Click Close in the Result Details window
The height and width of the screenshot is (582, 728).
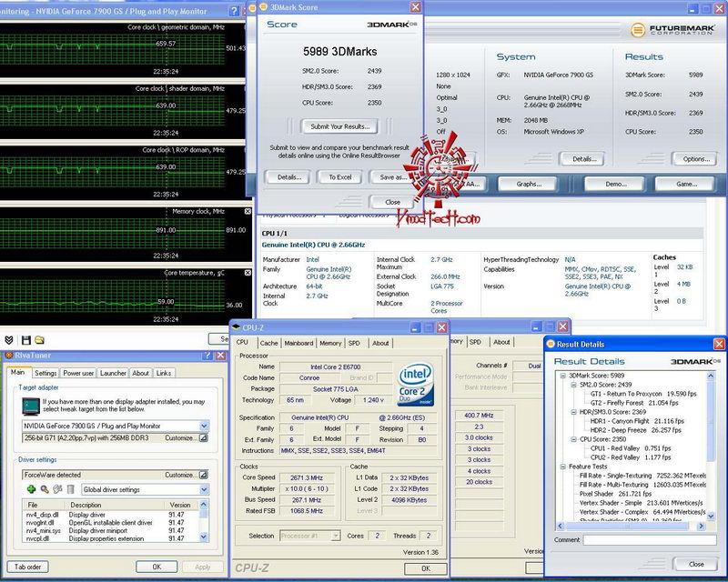pos(696,564)
